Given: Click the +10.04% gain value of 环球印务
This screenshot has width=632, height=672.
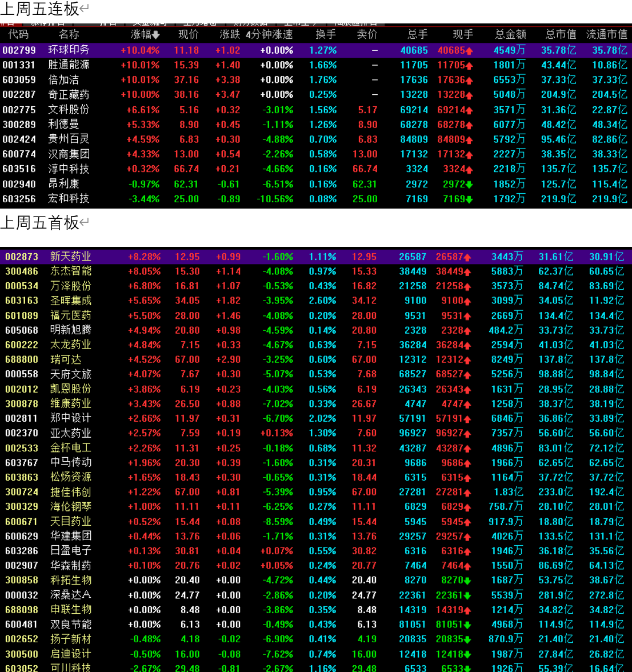Looking at the screenshot, I should point(140,50).
